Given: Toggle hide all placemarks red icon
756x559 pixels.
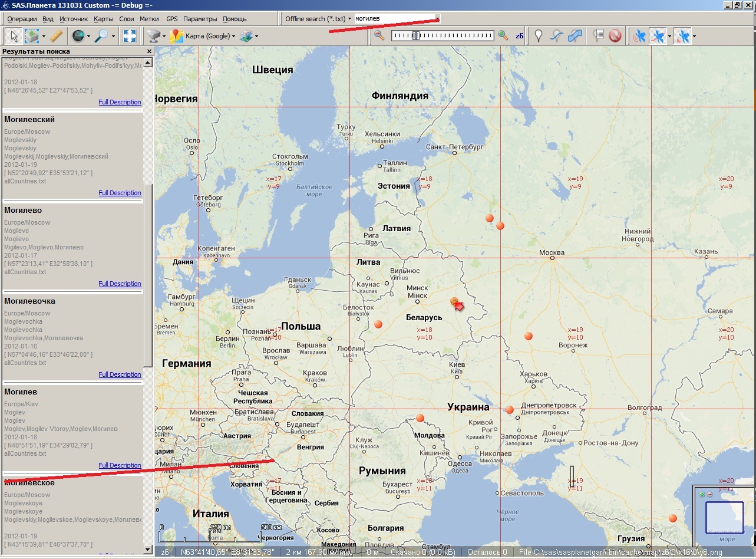Looking at the screenshot, I should pos(615,36).
